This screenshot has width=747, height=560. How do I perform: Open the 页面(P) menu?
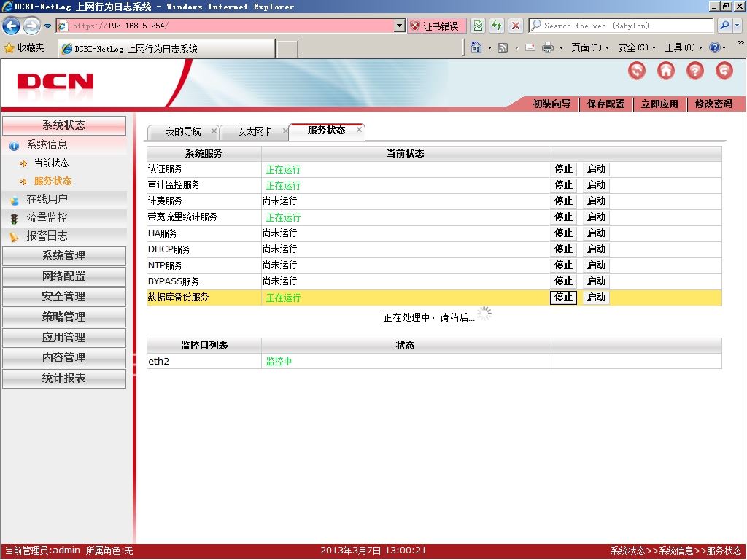tap(590, 47)
